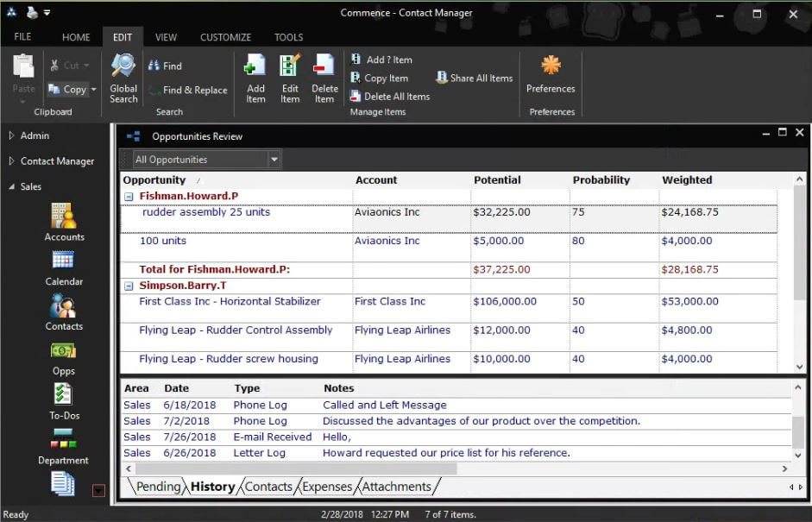This screenshot has width=812, height=522.
Task: Open the Global Search tool
Action: coord(123,79)
